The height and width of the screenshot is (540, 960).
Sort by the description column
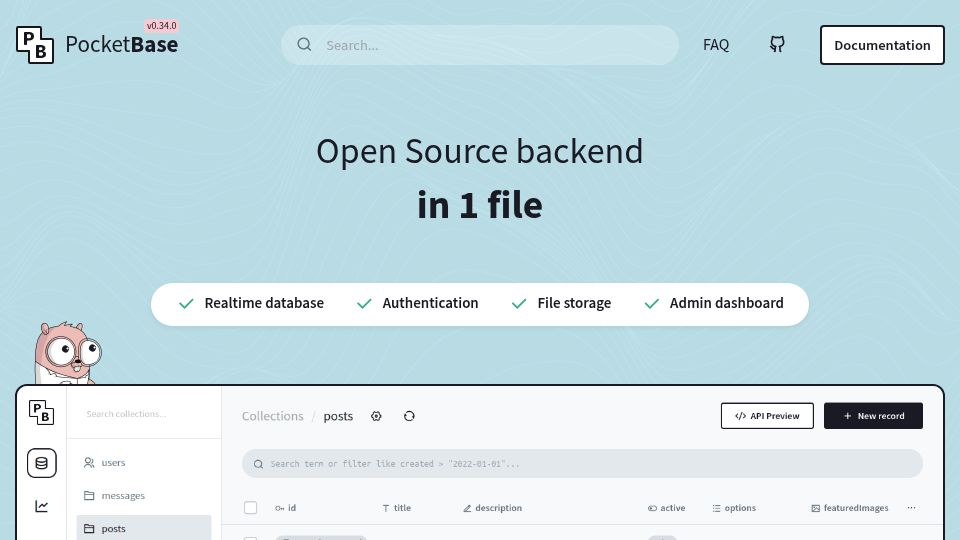(493, 508)
